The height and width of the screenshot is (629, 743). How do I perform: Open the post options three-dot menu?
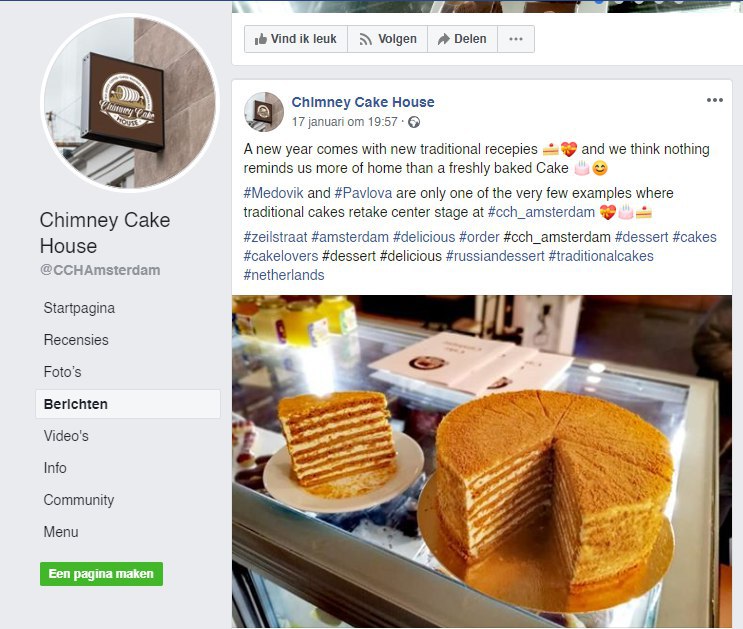pos(715,100)
